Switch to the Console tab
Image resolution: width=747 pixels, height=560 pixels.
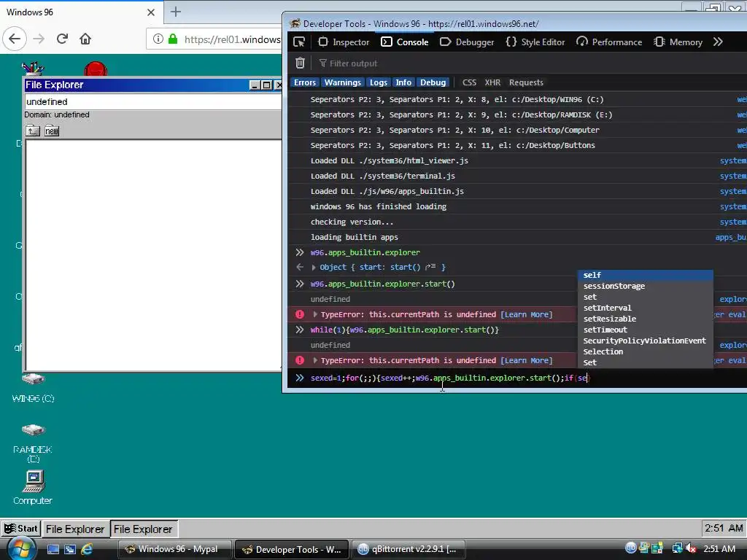(x=405, y=42)
